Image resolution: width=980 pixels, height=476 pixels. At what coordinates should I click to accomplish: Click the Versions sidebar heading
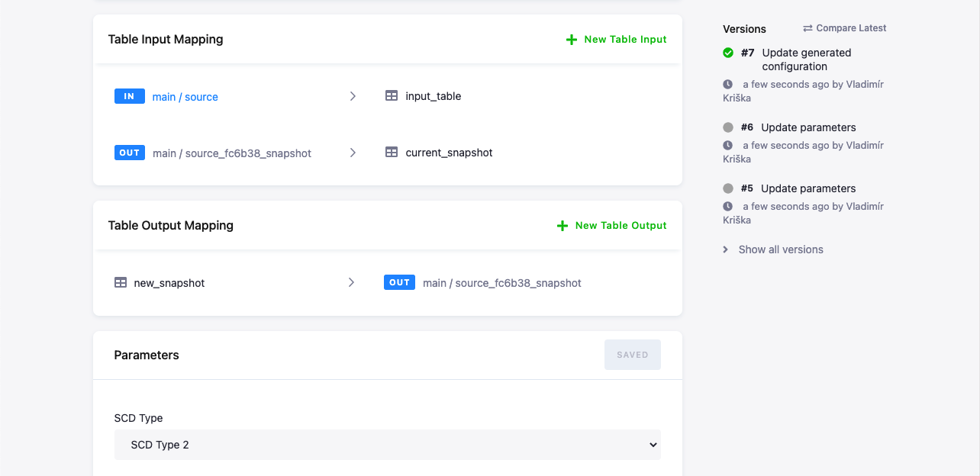pos(744,29)
